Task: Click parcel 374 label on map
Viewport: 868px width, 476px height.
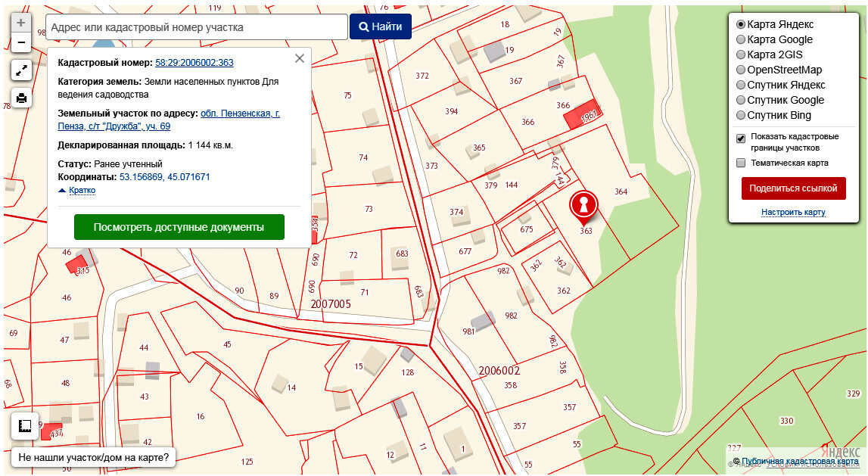Action: [x=456, y=212]
